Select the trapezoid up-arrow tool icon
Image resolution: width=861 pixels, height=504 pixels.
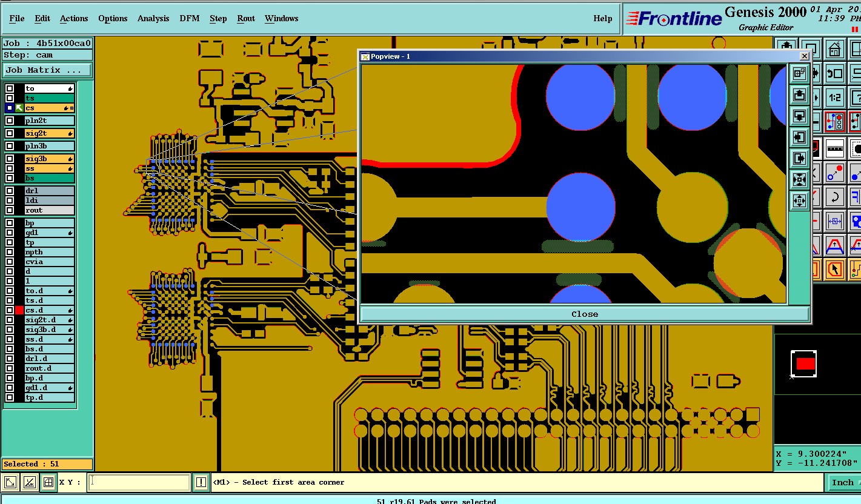pyautogui.click(x=834, y=245)
